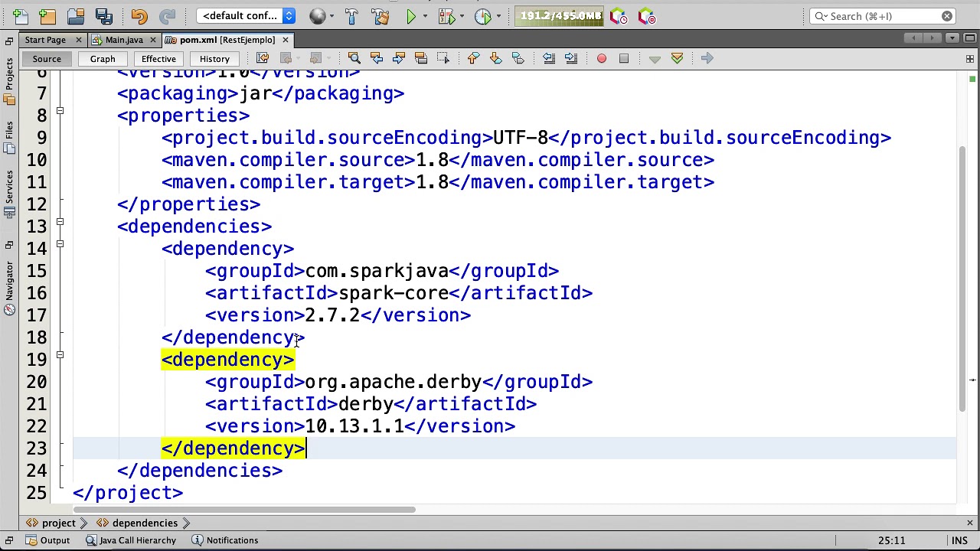The image size is (980, 551).
Task: Create a new file with toolbar icon
Action: 19,16
